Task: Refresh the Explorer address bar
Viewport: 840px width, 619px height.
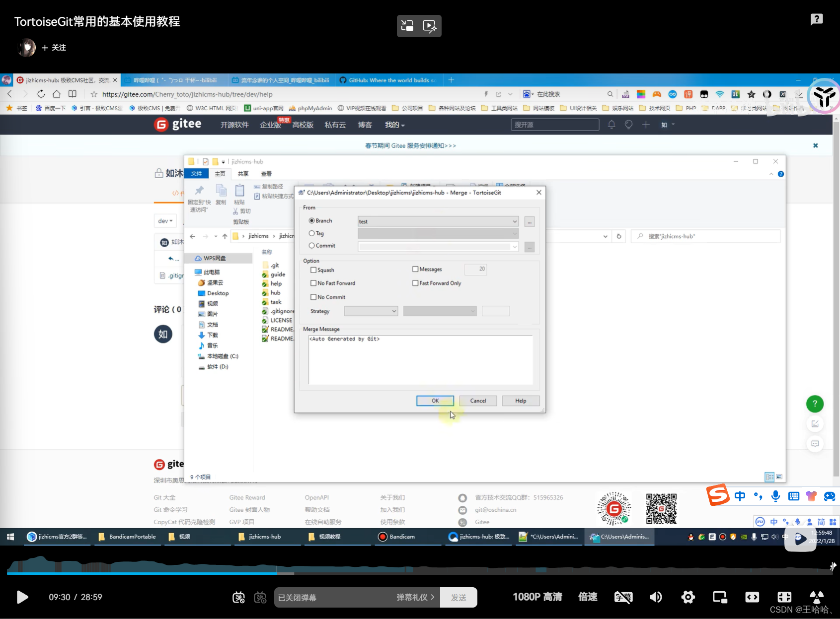Action: pyautogui.click(x=619, y=236)
